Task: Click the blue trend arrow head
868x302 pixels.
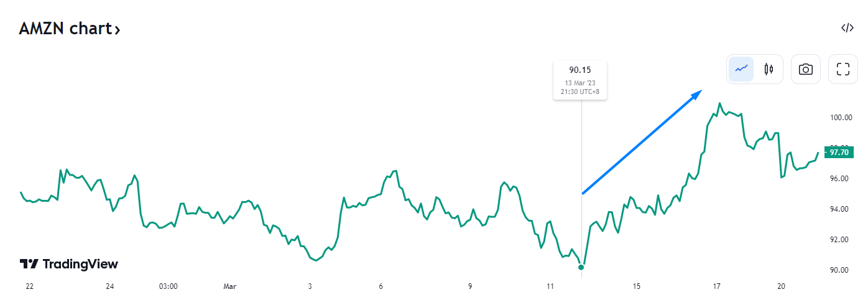Action: coord(696,94)
